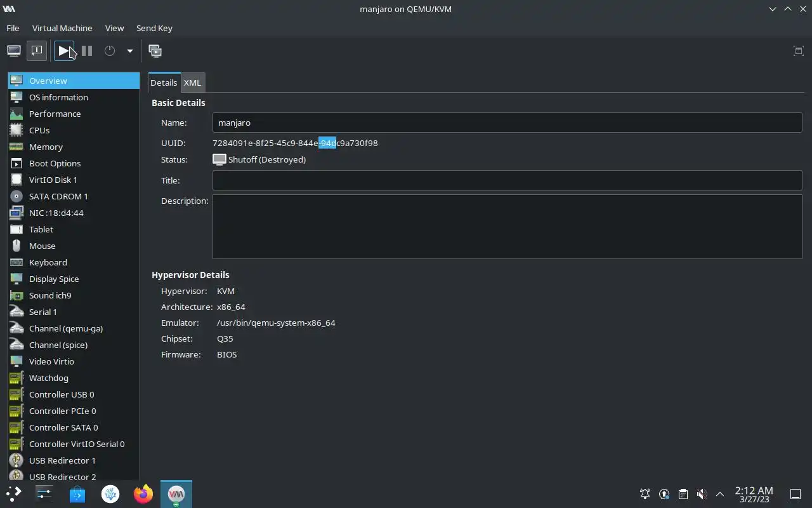The width and height of the screenshot is (812, 508).
Task: Click the UUID value text
Action: pos(295,143)
